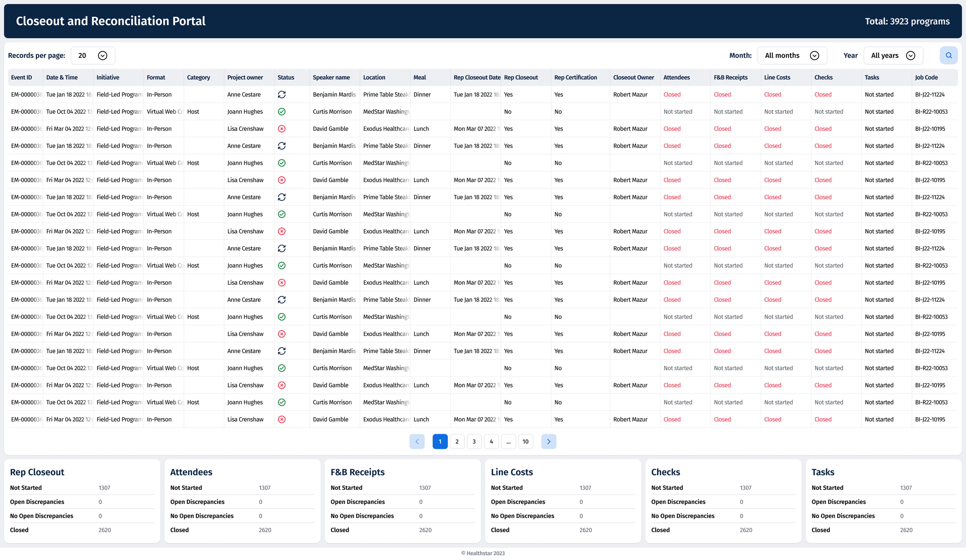Expand the All months dropdown
This screenshot has height=560, width=966.
pyautogui.click(x=792, y=56)
